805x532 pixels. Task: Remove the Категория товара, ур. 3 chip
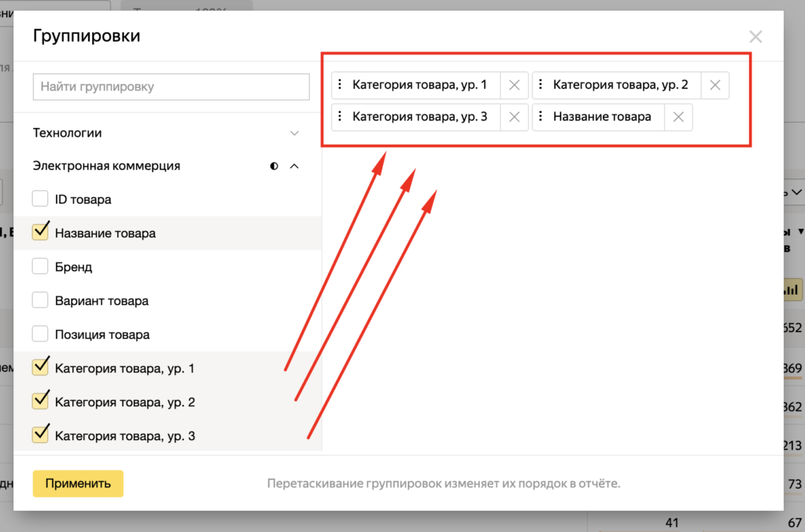514,117
